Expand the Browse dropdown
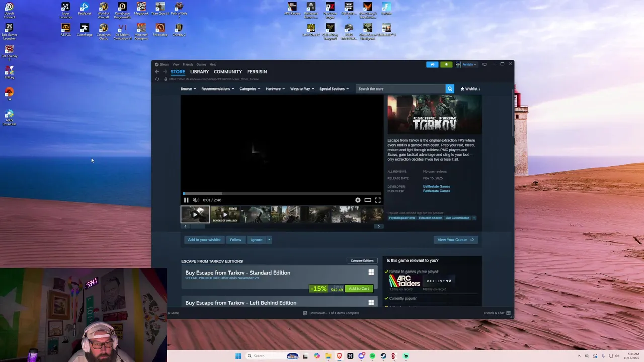This screenshot has width=644, height=362. tap(188, 89)
